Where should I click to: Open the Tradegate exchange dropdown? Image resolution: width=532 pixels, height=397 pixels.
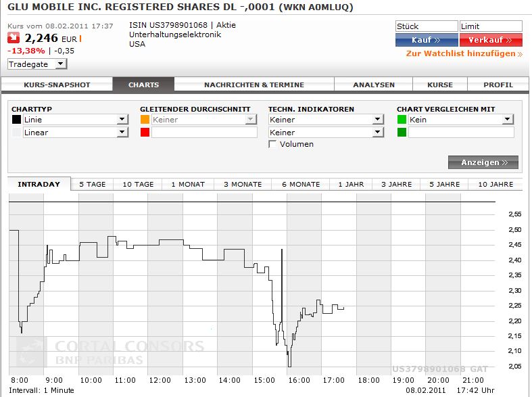pyautogui.click(x=37, y=64)
